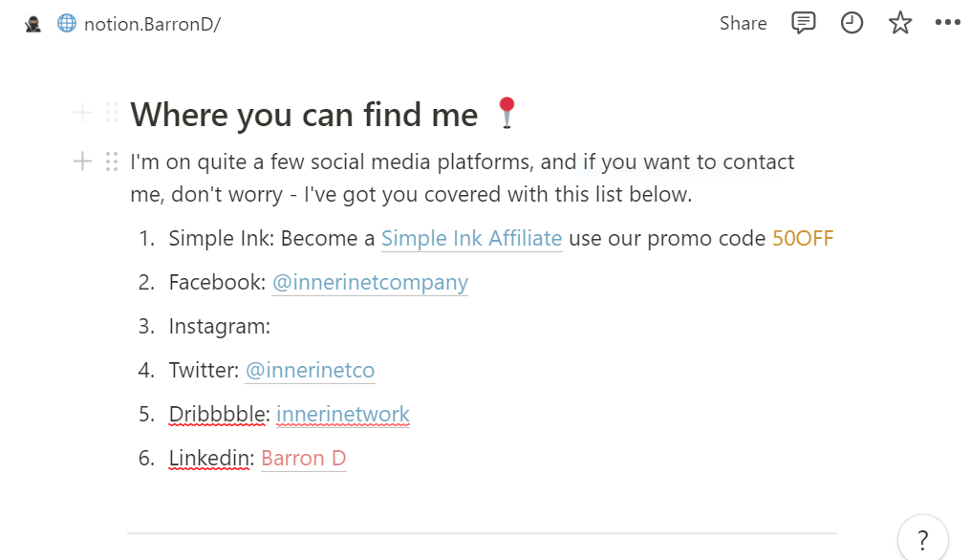This screenshot has width=970, height=560.
Task: Favorite this page with the star icon
Action: [900, 23]
